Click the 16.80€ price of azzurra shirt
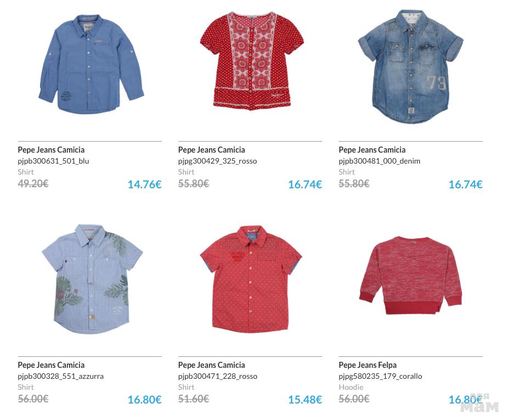Screen dimensions: 507x420 coord(144,400)
